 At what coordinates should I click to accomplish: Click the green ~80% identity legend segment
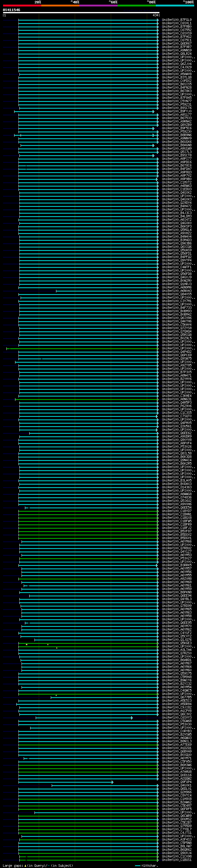[137, 6]
